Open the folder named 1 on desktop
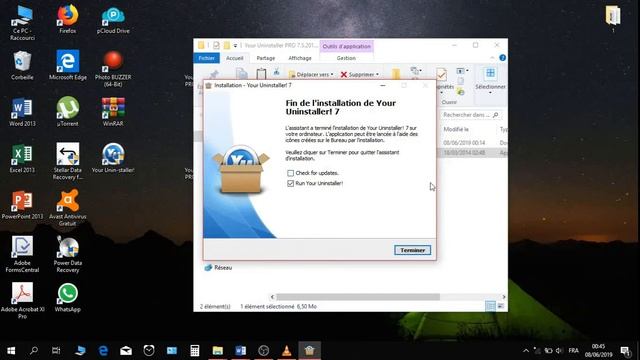Viewport: 640px width, 360px height. pyautogui.click(x=613, y=19)
